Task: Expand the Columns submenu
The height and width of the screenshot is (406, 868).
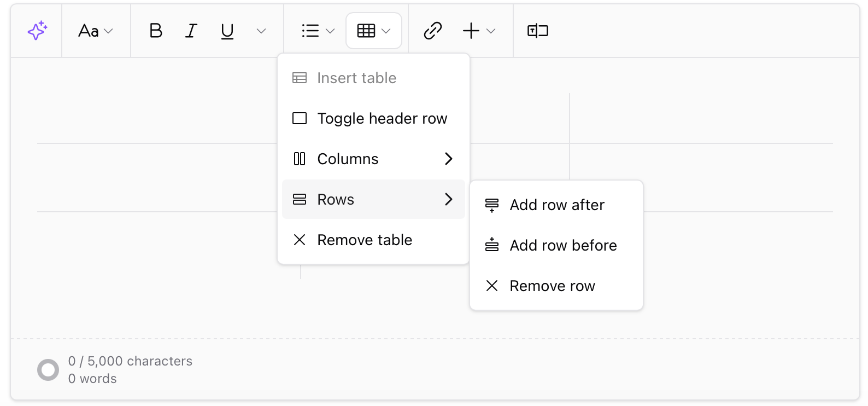Action: point(348,159)
